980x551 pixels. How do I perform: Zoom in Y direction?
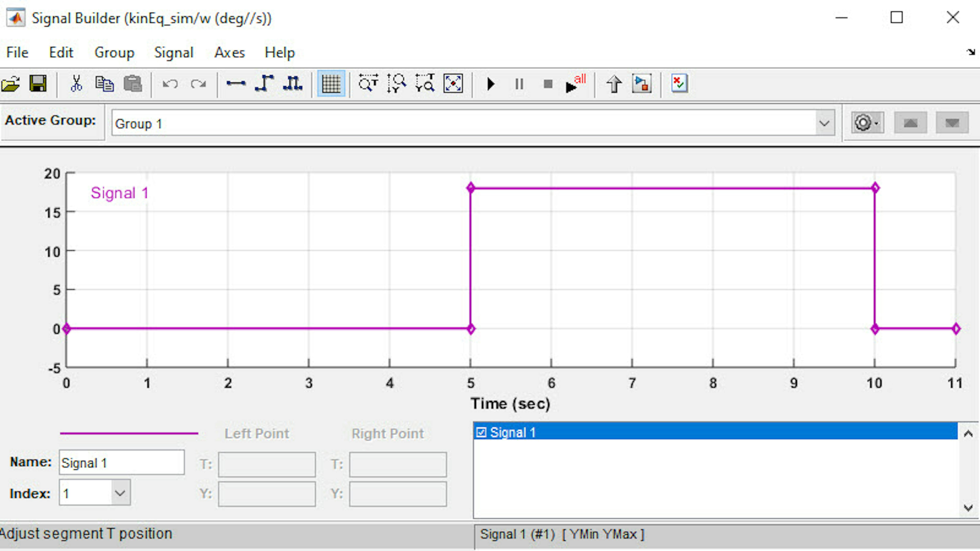pyautogui.click(x=396, y=84)
